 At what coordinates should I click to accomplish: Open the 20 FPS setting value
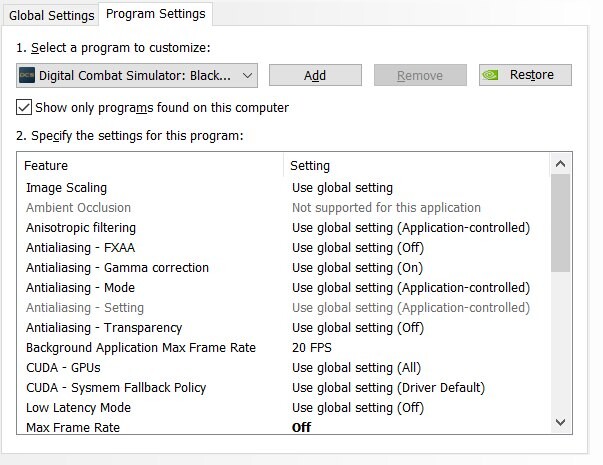311,348
